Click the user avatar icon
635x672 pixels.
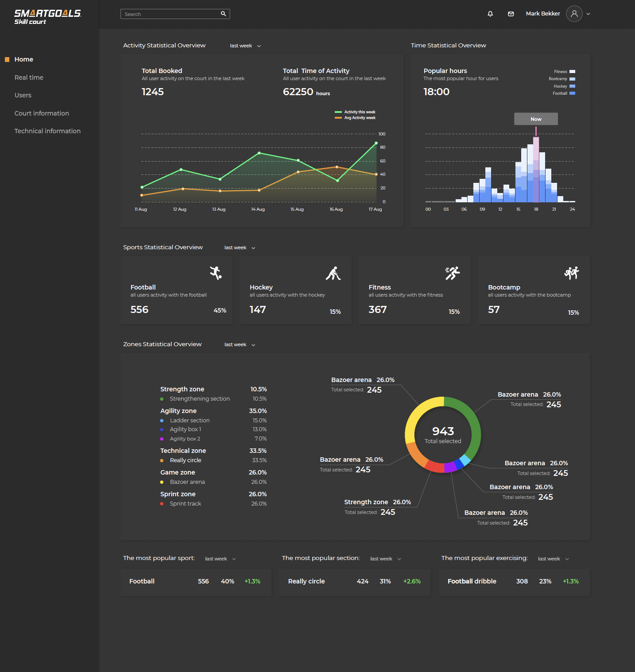tap(574, 14)
